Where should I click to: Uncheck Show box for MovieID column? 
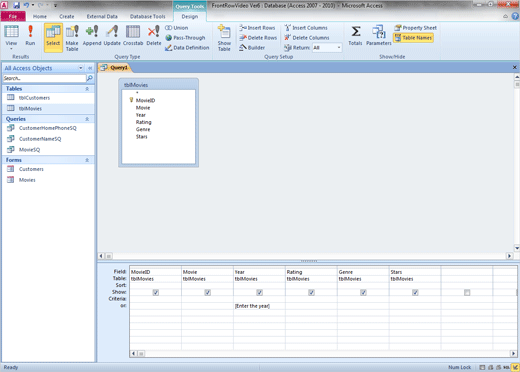156,292
